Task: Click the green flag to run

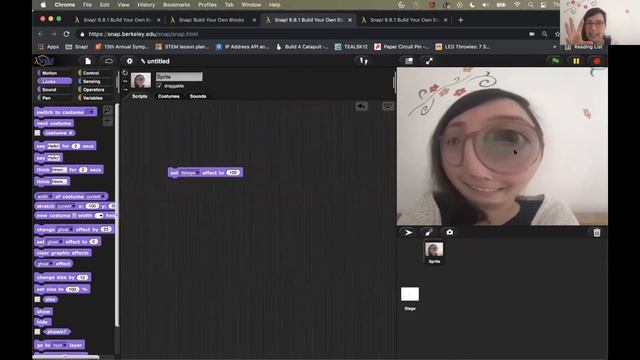Action: (x=555, y=61)
